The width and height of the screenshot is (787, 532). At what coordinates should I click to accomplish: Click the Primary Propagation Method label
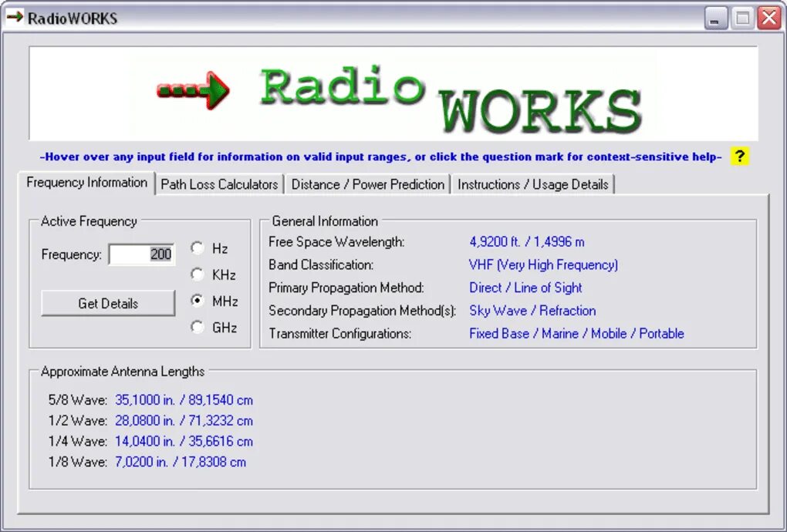point(346,288)
